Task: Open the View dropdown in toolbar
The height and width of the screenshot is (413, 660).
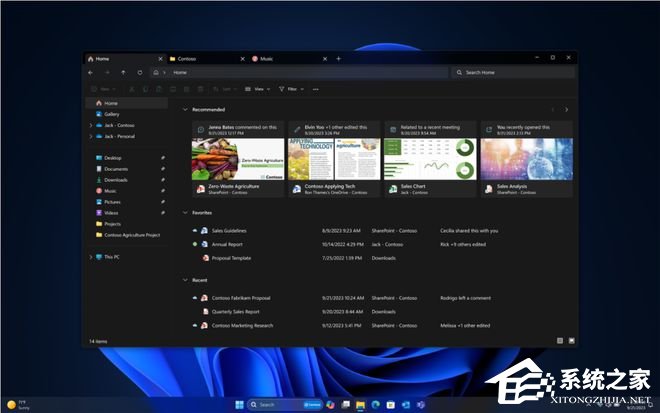Action: (257, 89)
